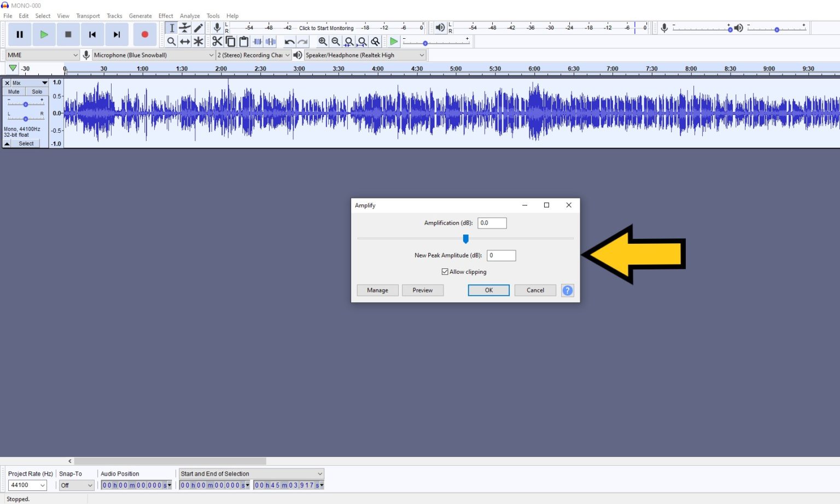Solo the Mix track

pyautogui.click(x=36, y=91)
